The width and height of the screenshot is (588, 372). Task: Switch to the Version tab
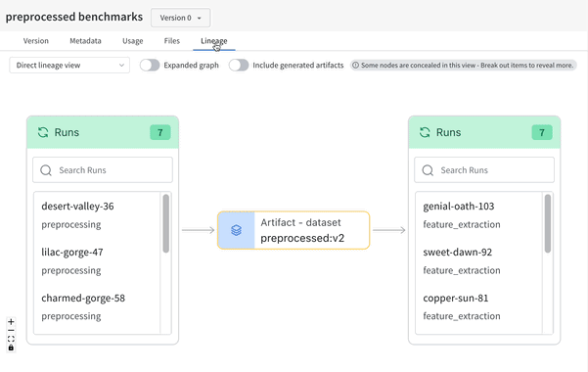36,41
